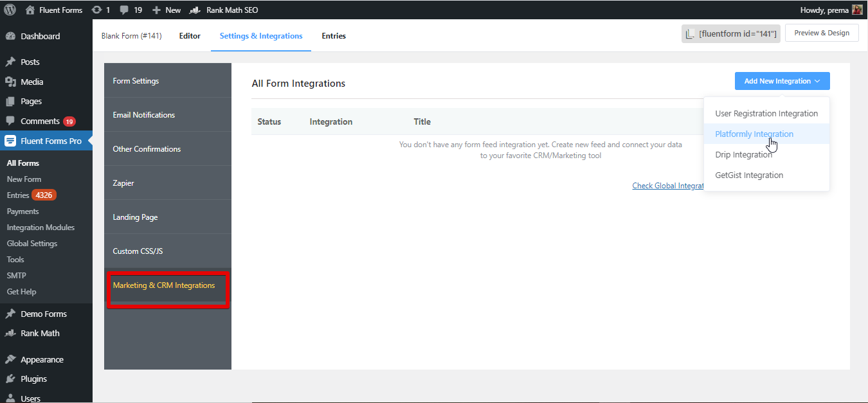Click the Title column header
This screenshot has width=868, height=403.
tap(422, 121)
